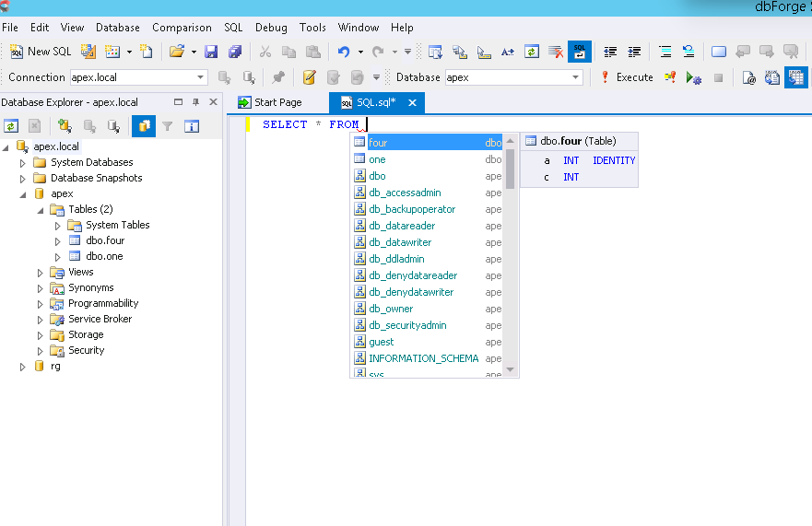The height and width of the screenshot is (526, 812).
Task: Click the results-to-text documents icon
Action: (x=772, y=77)
